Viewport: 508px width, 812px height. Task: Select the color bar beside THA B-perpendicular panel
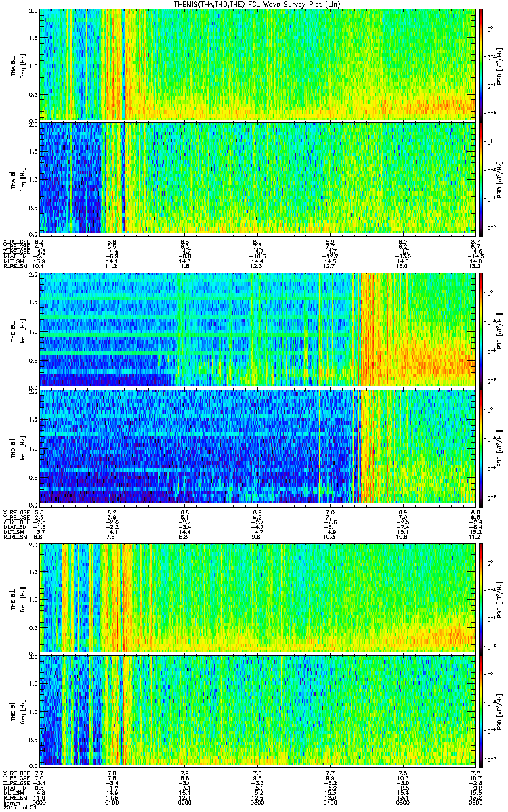coord(481,65)
